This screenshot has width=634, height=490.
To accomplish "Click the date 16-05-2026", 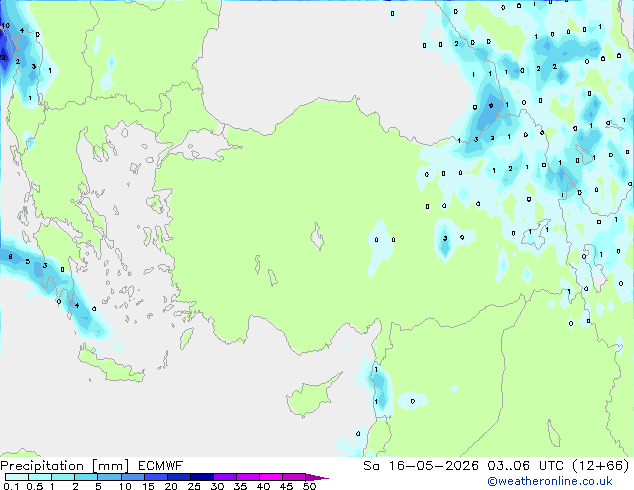I will click(433, 466).
